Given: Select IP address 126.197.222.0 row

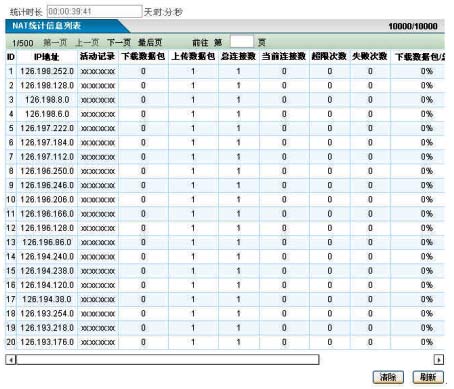Looking at the screenshot, I should click(47, 128).
